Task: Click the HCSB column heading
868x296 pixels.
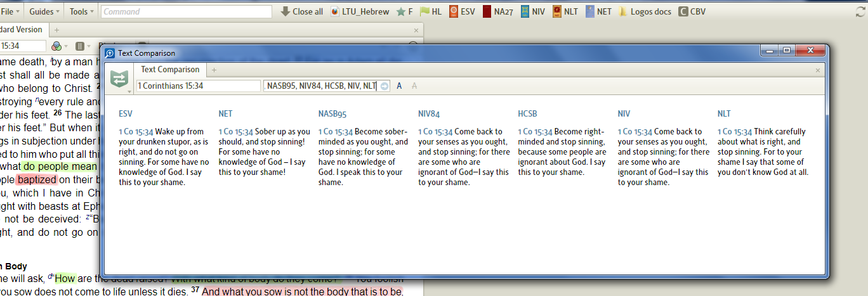Action: tap(528, 113)
